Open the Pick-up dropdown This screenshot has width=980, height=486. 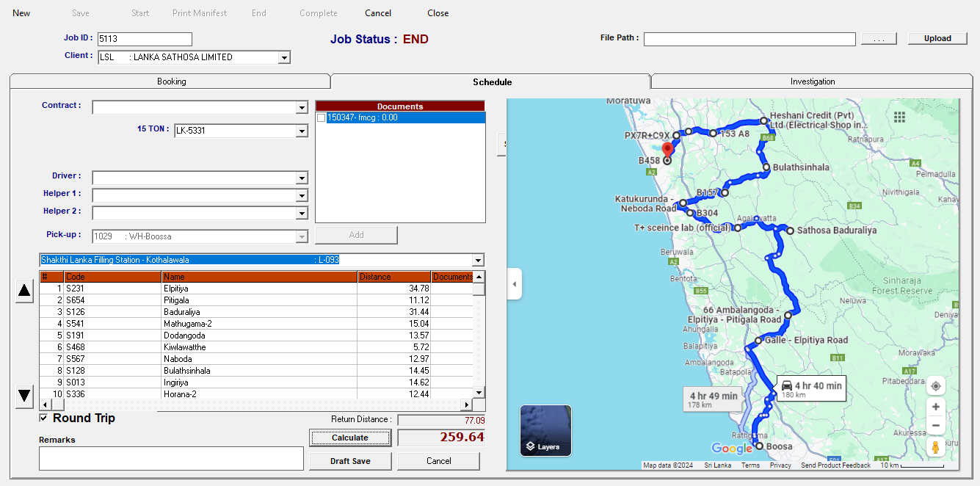pyautogui.click(x=302, y=236)
